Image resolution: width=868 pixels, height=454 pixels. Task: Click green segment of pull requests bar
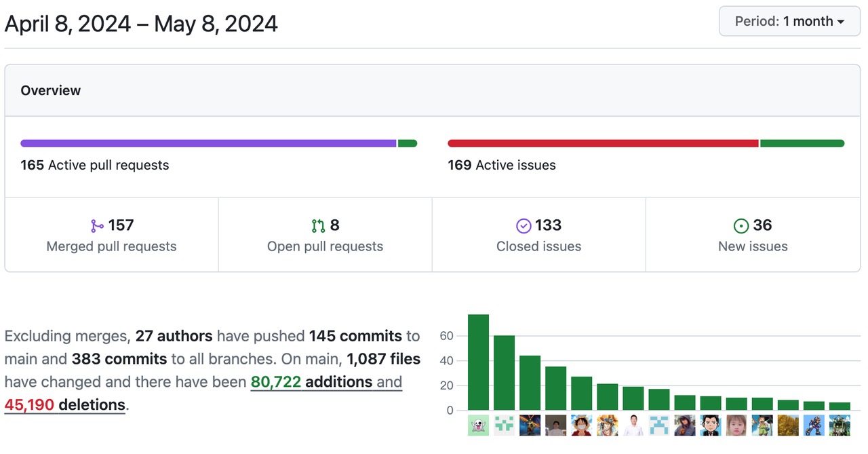408,143
